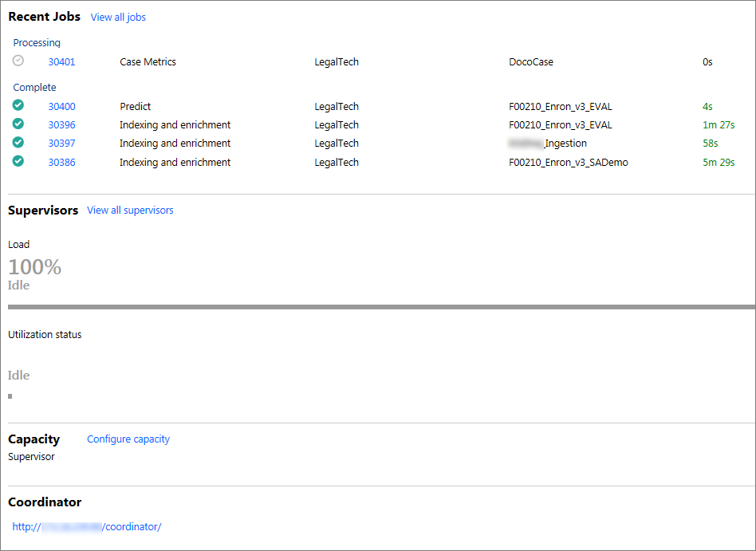
Task: Click the F00210_Enron_v3_EVAL label for job 30400
Action: [x=561, y=105]
